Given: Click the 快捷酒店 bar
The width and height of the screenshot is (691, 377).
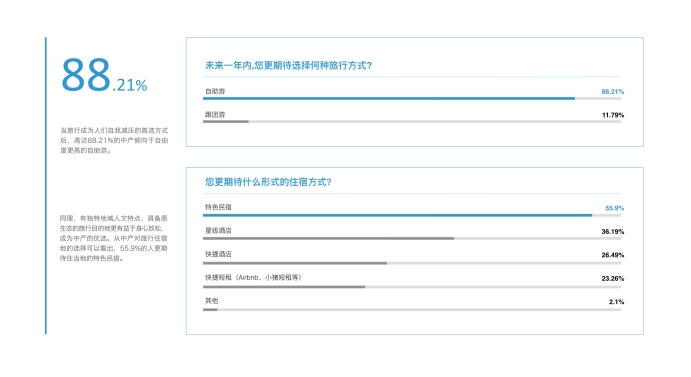Looking at the screenshot, I should click(412, 263).
